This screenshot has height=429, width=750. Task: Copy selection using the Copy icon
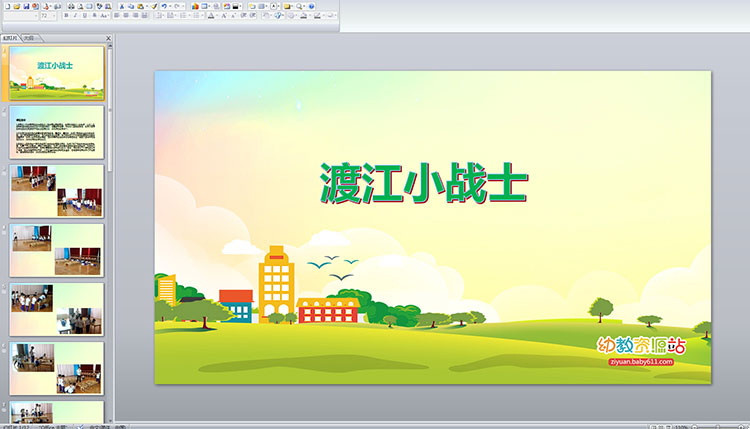click(x=131, y=6)
